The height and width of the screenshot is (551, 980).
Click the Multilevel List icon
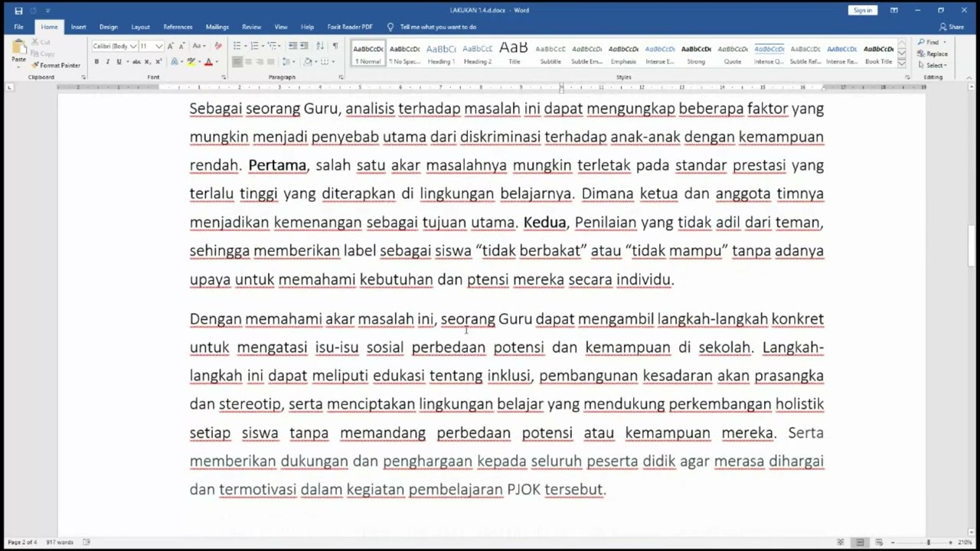coord(273,46)
